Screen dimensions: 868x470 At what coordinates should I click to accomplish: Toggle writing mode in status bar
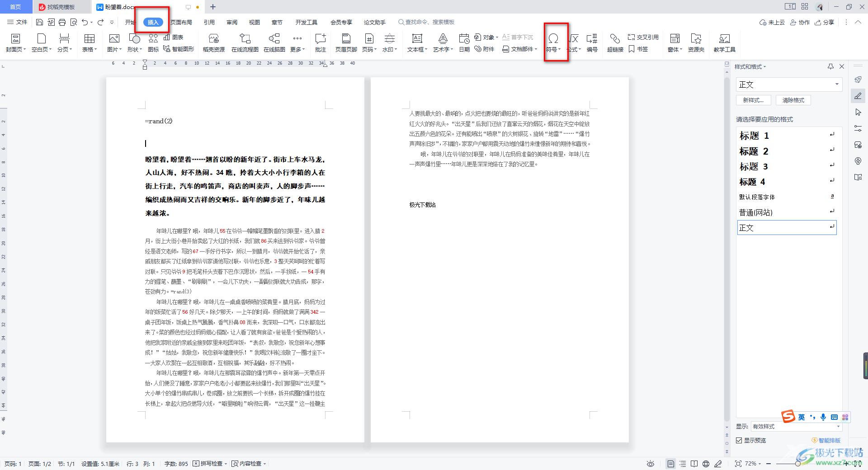(718, 464)
